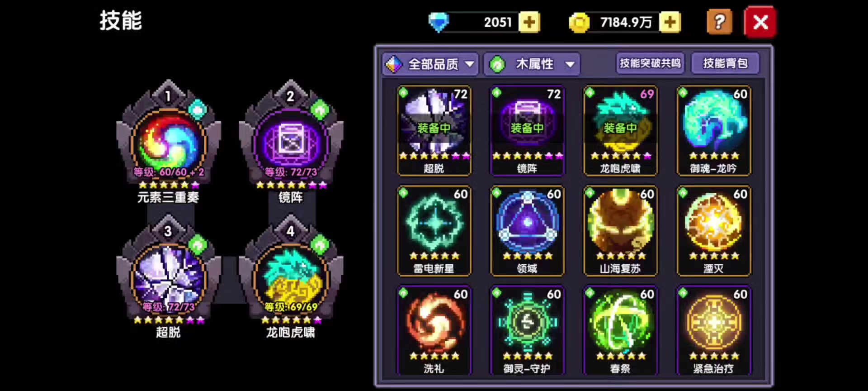Tap equipped 超脱 card in skill list

pyautogui.click(x=434, y=130)
